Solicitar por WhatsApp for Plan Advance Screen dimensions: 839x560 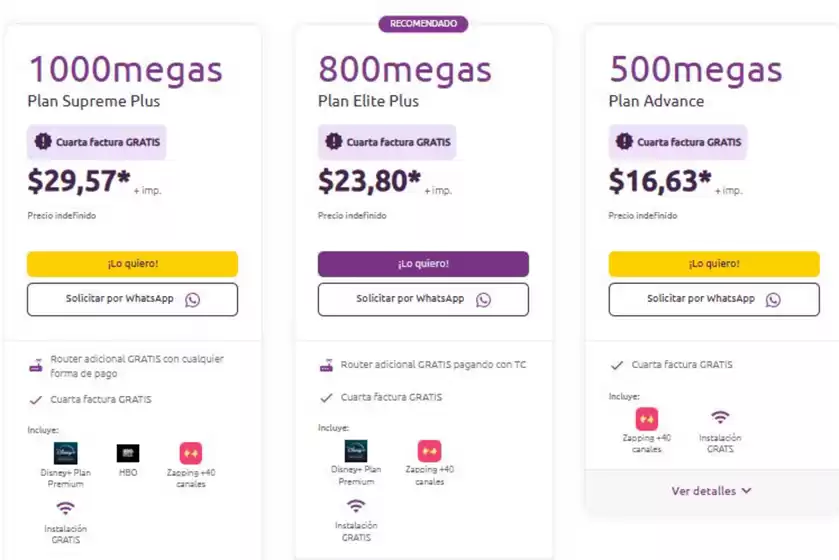pos(713,299)
